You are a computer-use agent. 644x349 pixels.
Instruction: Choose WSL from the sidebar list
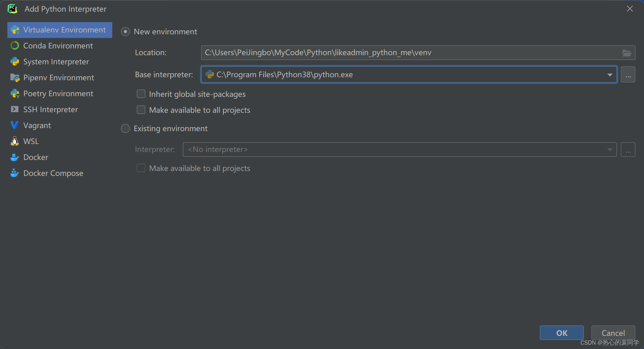point(60,141)
